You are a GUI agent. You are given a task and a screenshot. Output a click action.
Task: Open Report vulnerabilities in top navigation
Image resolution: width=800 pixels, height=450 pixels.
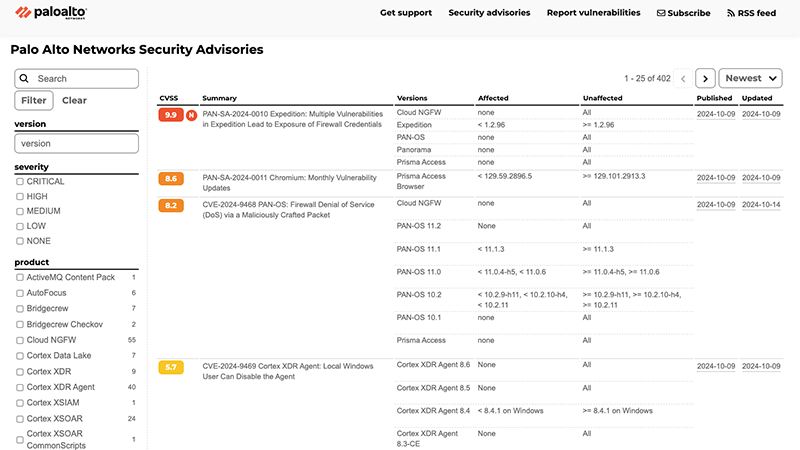click(593, 13)
